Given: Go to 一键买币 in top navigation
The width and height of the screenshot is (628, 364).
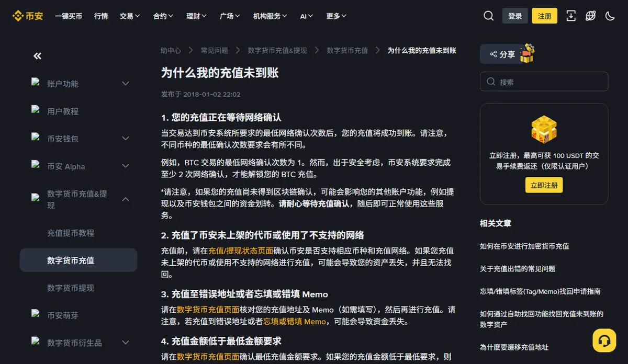Looking at the screenshot, I should [69, 16].
